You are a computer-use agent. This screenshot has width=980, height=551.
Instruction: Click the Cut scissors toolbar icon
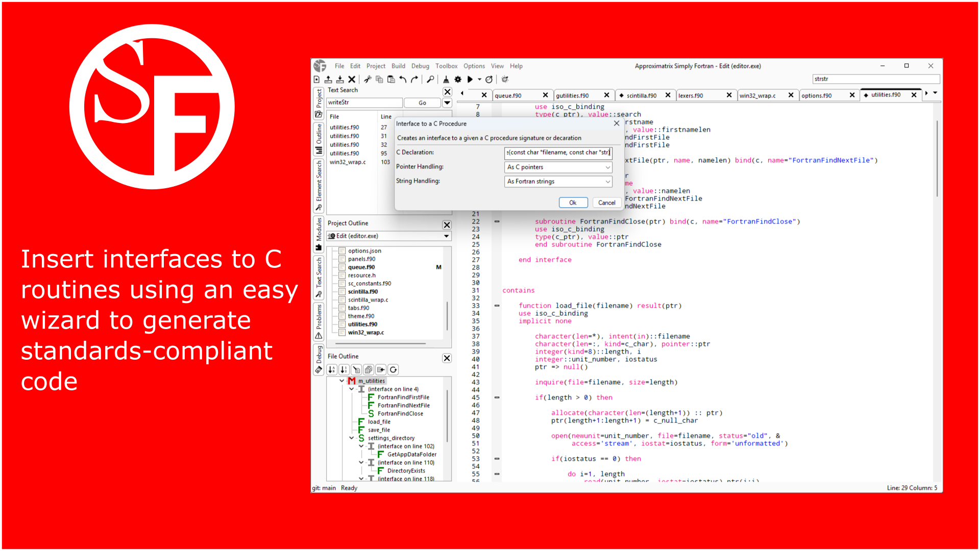coord(367,80)
